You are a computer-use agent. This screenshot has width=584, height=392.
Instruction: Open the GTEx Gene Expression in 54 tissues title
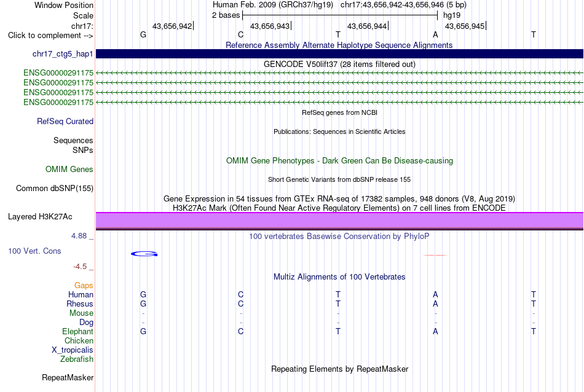click(339, 199)
